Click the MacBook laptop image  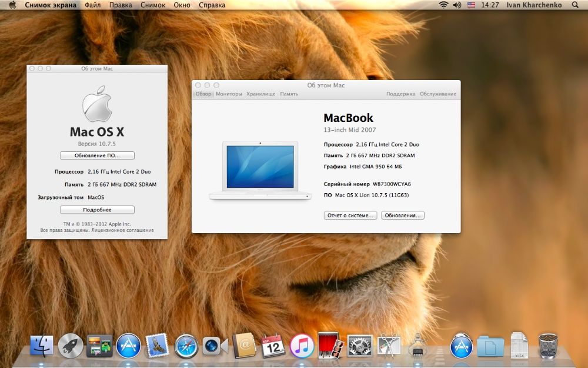click(x=260, y=170)
